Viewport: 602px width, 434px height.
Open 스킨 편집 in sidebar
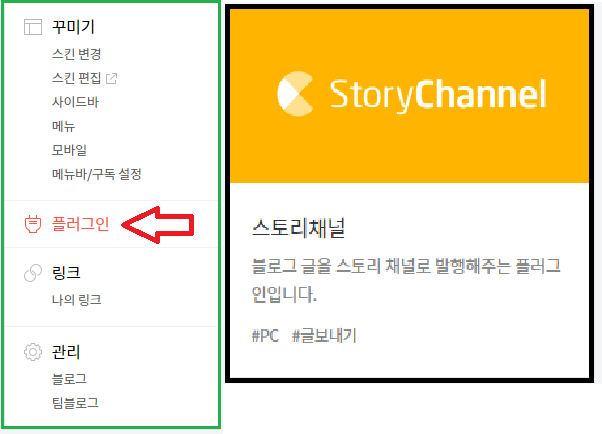tap(76, 78)
